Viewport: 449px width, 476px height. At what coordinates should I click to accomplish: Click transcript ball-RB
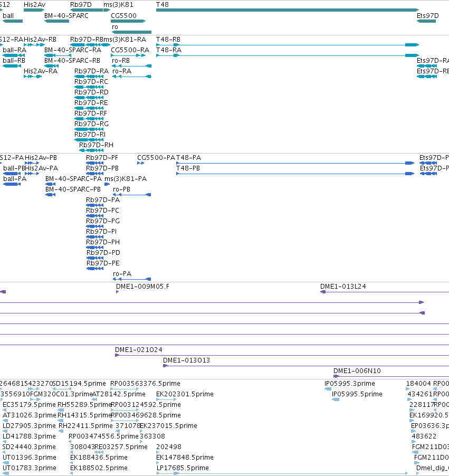tap(12, 66)
